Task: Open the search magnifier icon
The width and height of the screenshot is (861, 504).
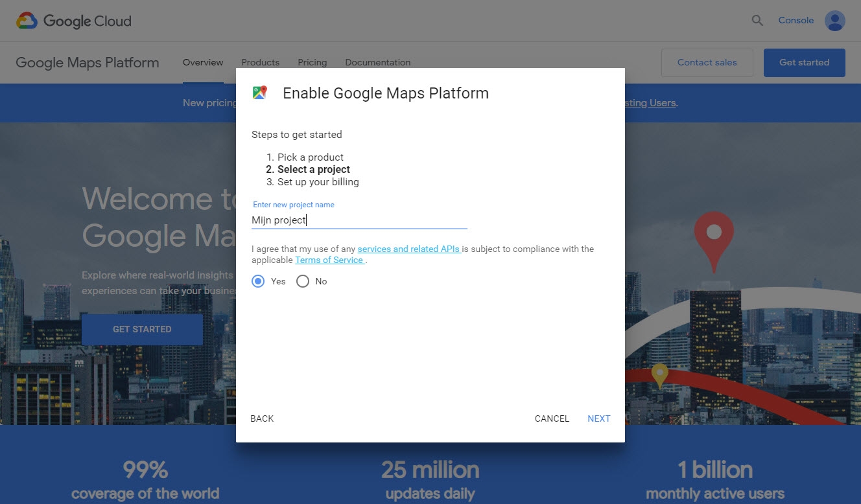Action: pos(757,20)
